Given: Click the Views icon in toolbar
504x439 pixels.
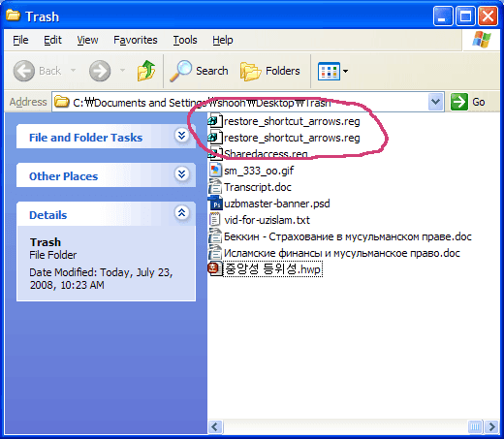Looking at the screenshot, I should [329, 71].
